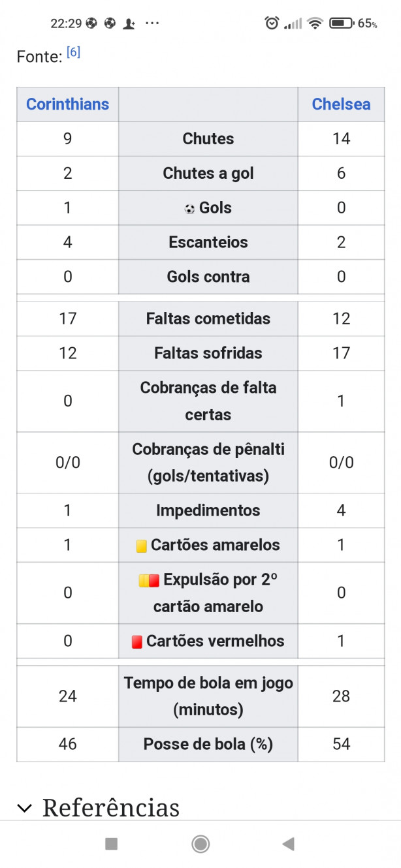Expand the Referências section chevron
This screenshot has height=868, width=401.
point(25,808)
